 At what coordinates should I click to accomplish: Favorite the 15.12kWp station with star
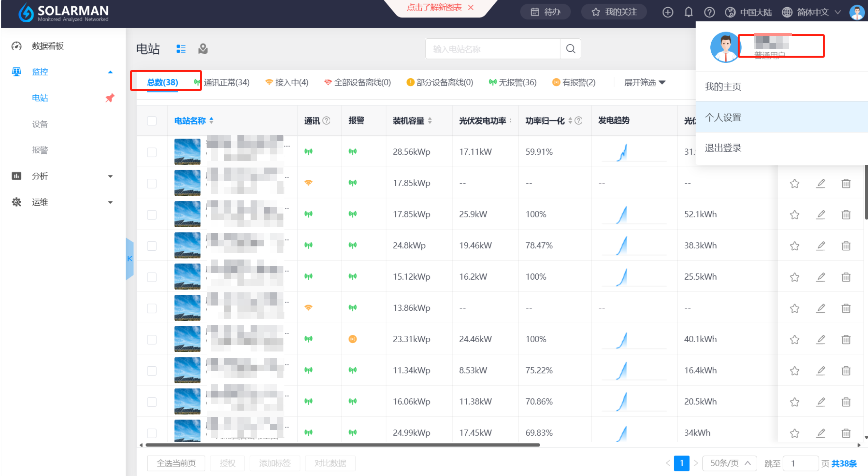(794, 277)
